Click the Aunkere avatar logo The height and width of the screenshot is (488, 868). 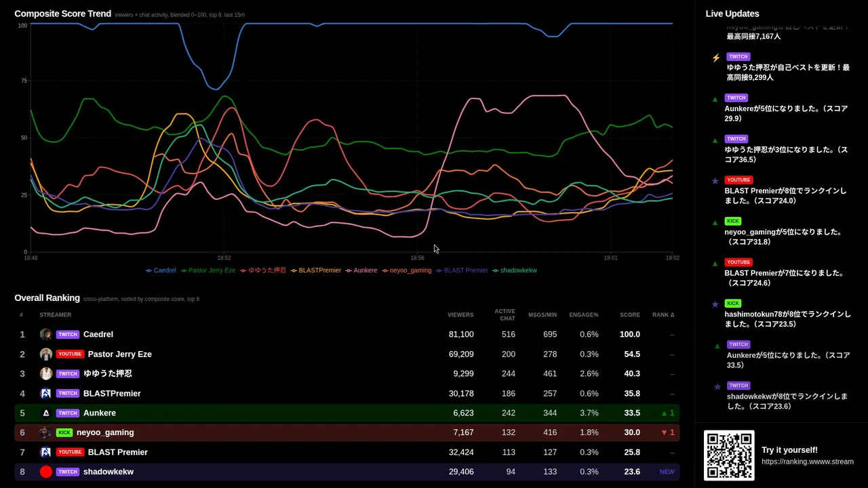45,413
